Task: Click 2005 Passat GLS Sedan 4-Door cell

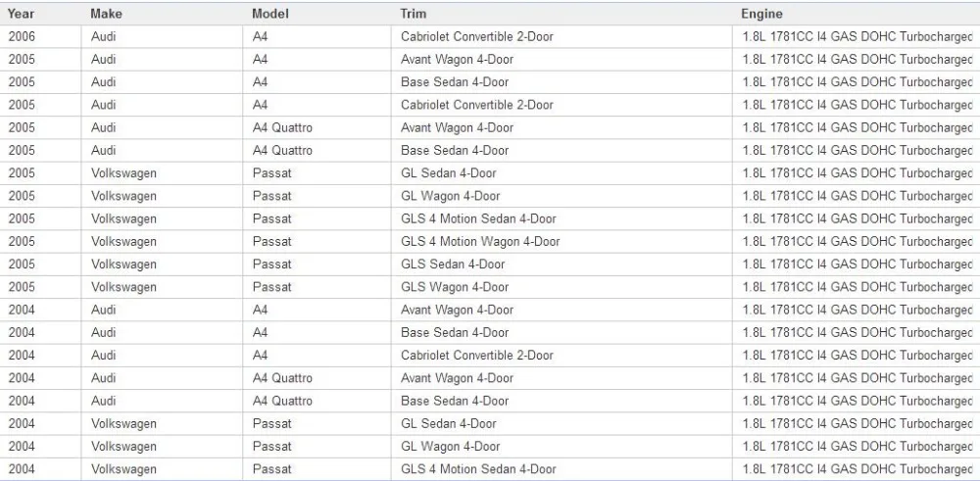Action: coord(562,265)
